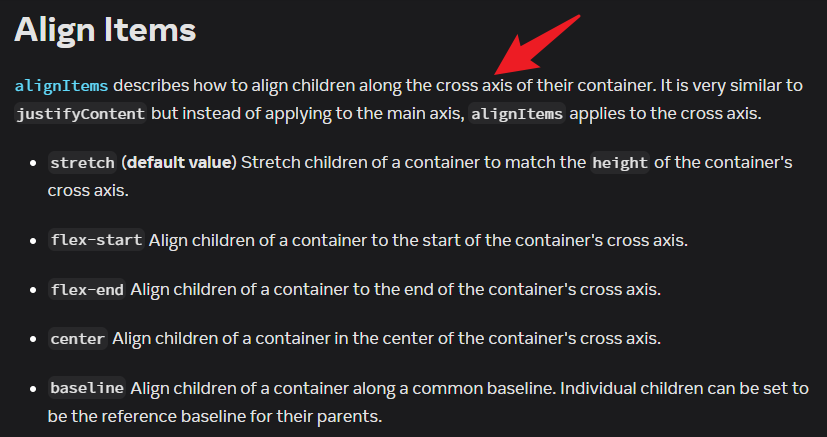Screen dimensions: 827x437
Task: Click the baseline code label
Action: pos(87,388)
